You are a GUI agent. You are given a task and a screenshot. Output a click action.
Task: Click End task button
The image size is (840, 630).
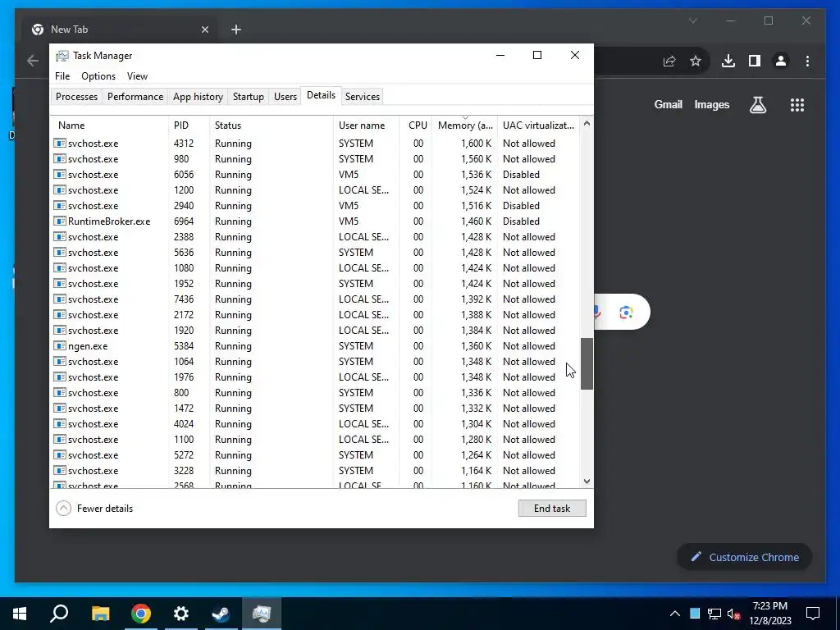click(552, 509)
